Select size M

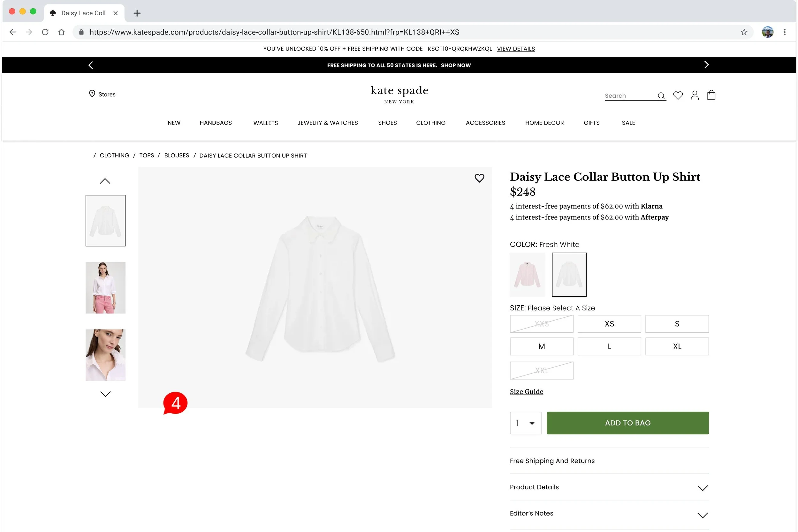pos(541,346)
